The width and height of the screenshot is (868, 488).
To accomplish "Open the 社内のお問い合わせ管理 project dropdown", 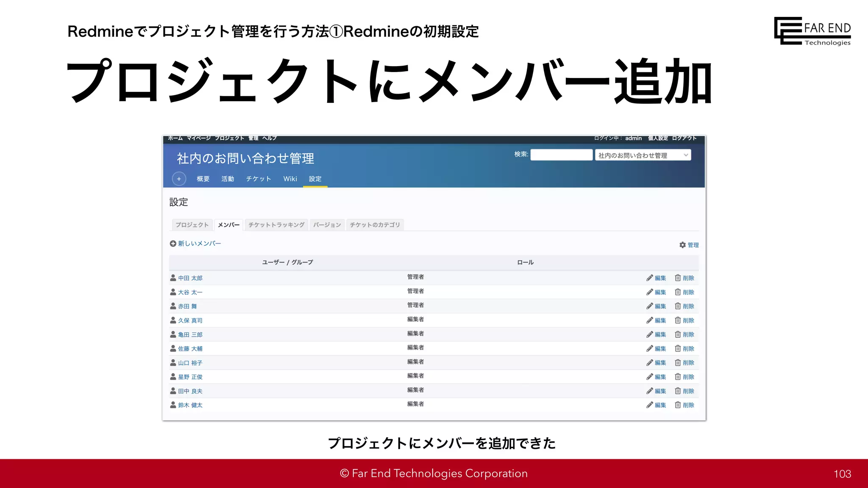I will tap(643, 155).
